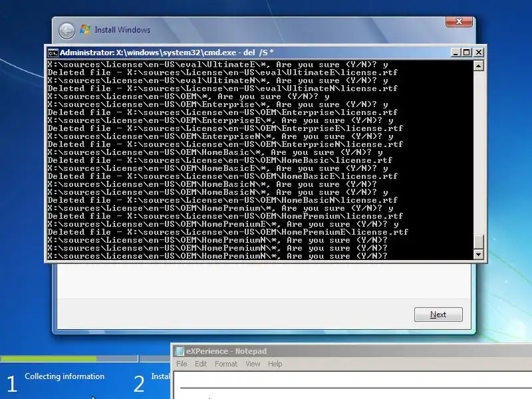Open the View menu in Notepad

point(253,364)
